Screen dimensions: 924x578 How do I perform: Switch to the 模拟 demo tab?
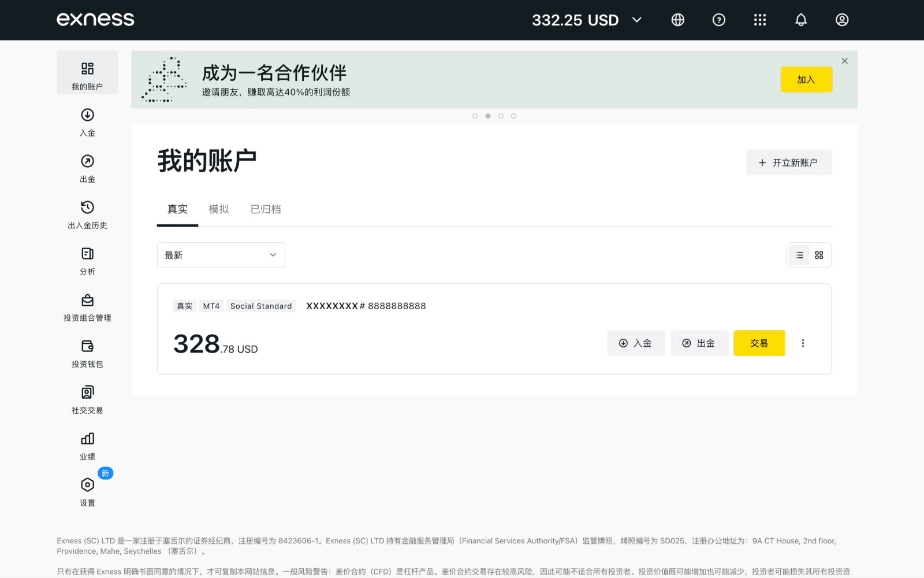pos(219,209)
